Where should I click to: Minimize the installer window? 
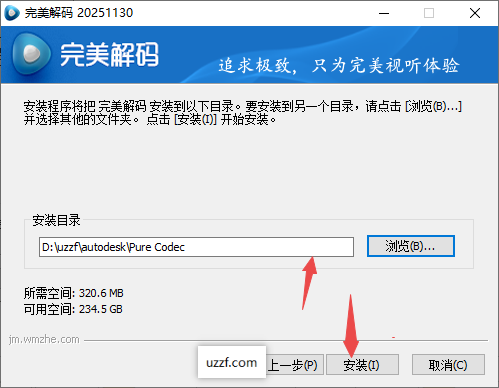(384, 13)
